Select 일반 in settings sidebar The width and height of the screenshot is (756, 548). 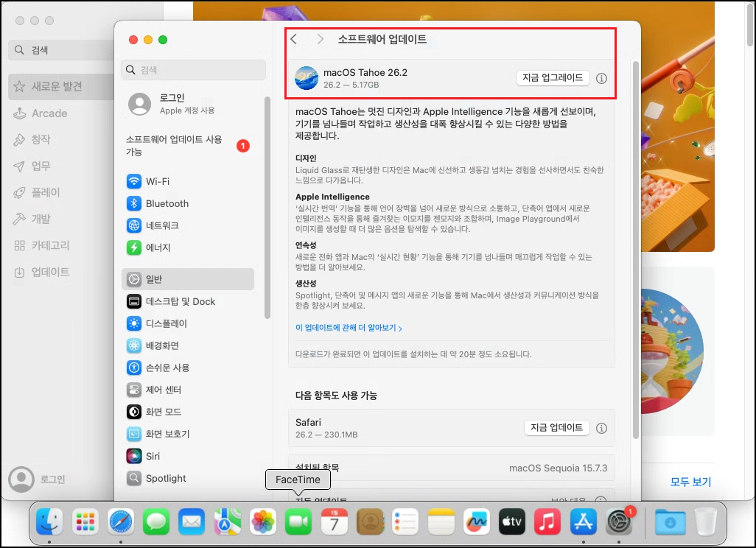pos(188,279)
